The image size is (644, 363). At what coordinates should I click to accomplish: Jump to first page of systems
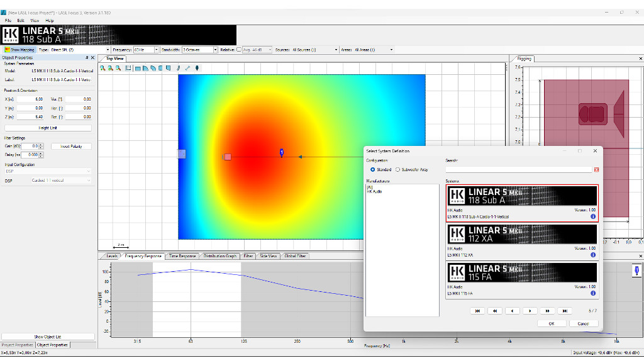tap(477, 311)
